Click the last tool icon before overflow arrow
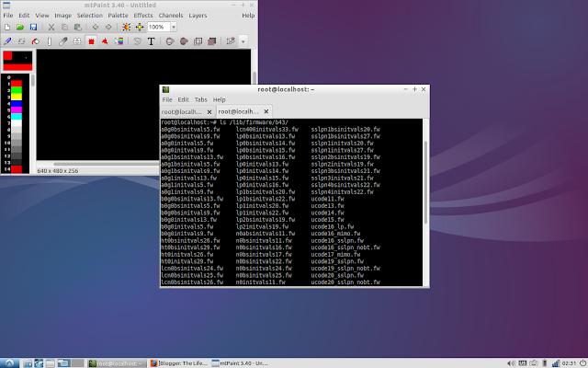The height and width of the screenshot is (368, 588). tap(231, 41)
